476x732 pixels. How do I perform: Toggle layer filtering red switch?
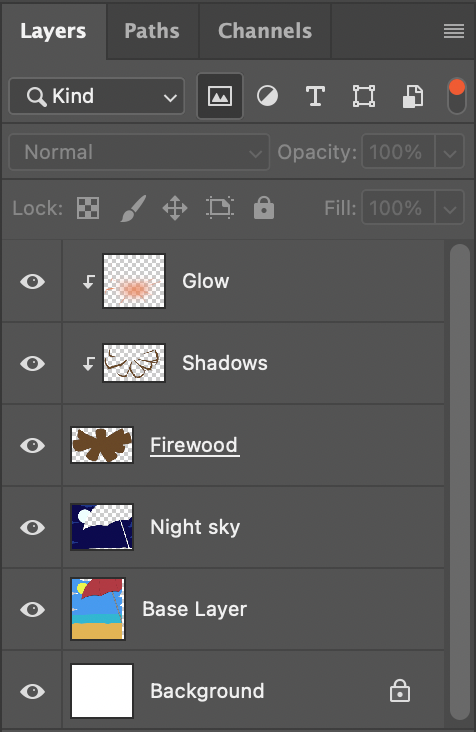pos(456,96)
